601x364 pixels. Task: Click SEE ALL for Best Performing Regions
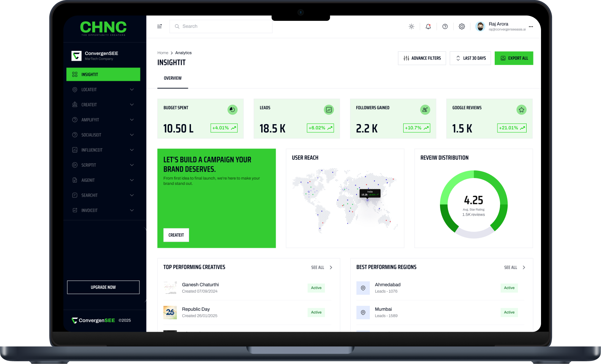(511, 268)
